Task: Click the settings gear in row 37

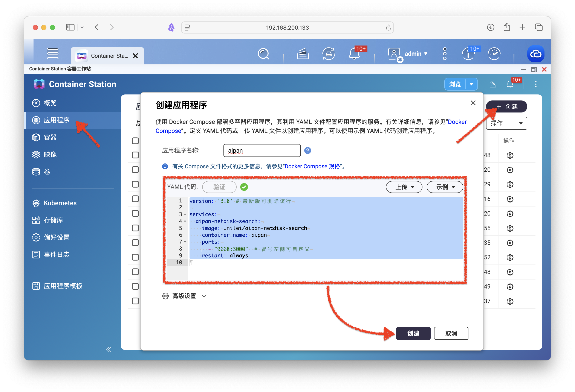Action: tap(510, 301)
